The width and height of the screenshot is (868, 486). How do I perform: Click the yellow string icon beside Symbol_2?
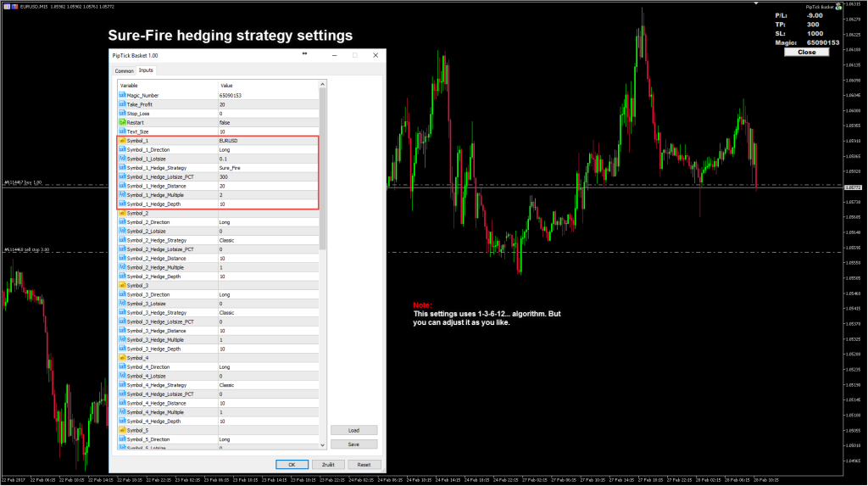(122, 213)
